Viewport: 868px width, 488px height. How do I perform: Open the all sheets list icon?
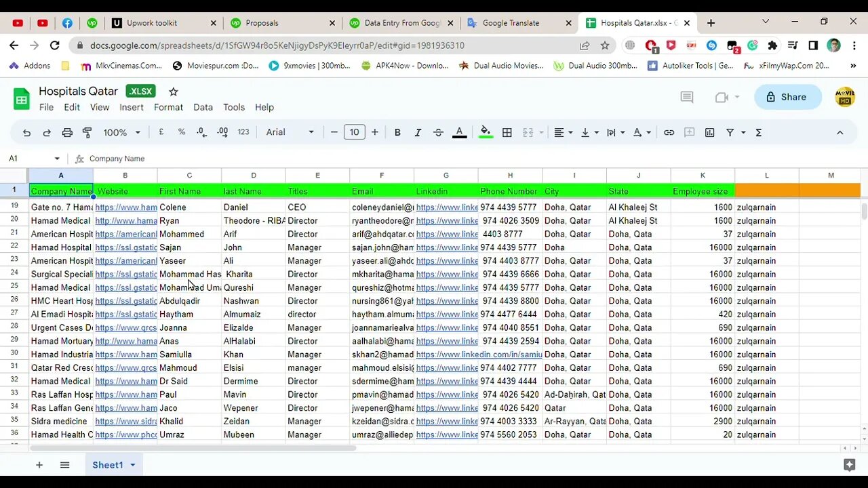coord(64,465)
